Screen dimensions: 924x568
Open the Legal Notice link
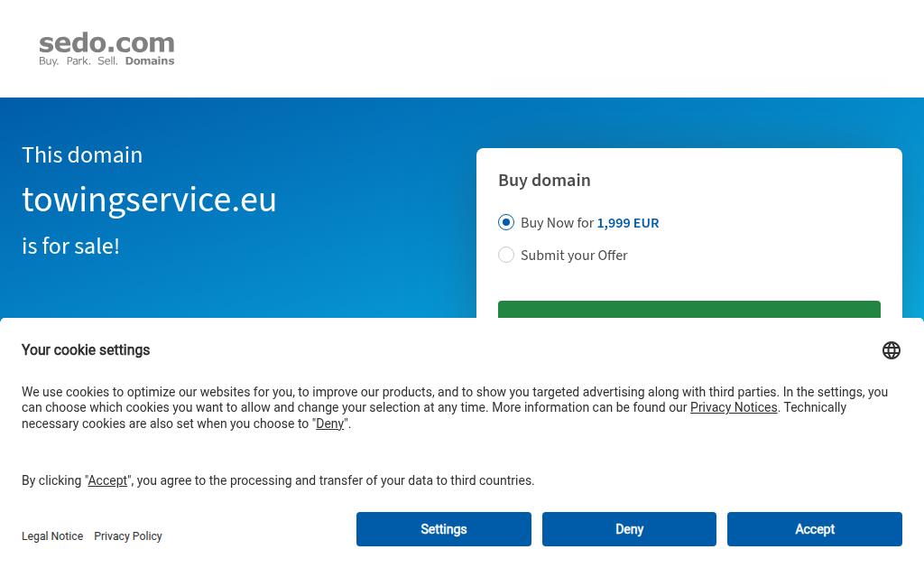point(52,536)
